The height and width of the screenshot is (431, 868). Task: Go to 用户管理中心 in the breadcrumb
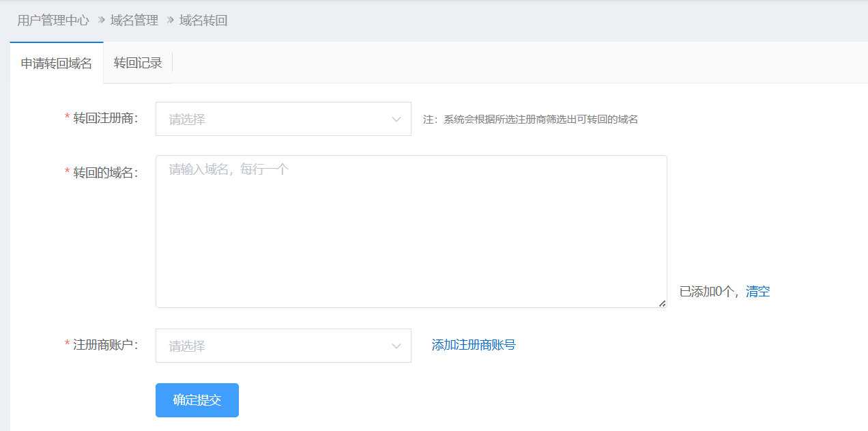(53, 20)
